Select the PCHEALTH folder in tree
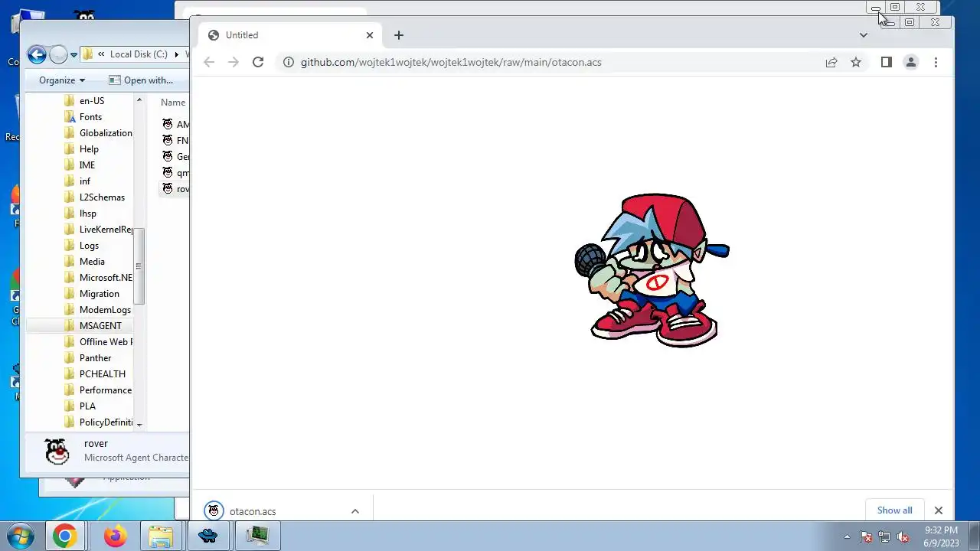980x551 pixels. click(103, 373)
